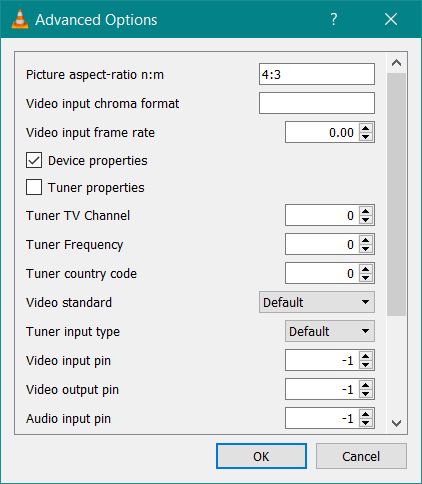
Task: Increase Video input frame rate with up arrow
Action: pyautogui.click(x=366, y=128)
